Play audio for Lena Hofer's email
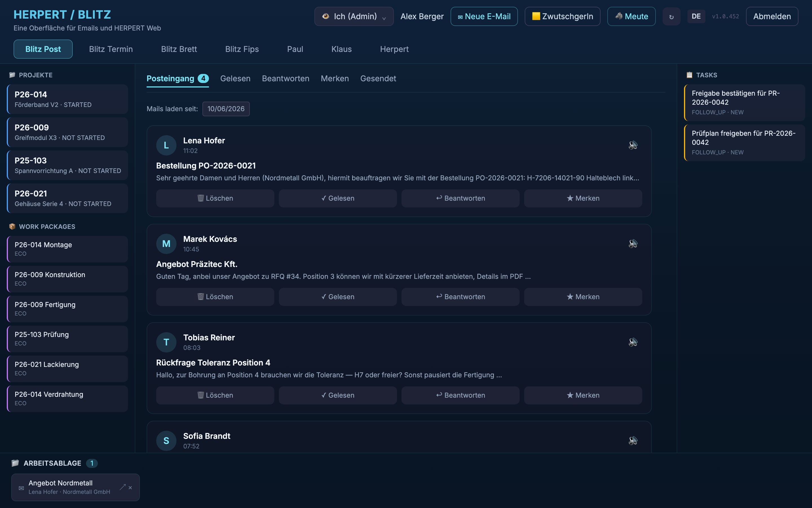Screen dimensions: 812x508 pyautogui.click(x=633, y=145)
